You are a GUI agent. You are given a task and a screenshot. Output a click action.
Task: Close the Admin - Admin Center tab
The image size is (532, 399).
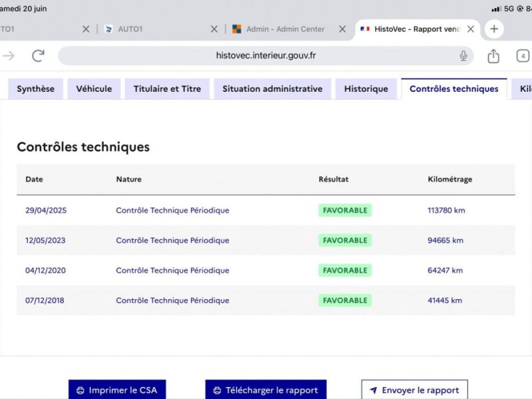[x=342, y=29]
